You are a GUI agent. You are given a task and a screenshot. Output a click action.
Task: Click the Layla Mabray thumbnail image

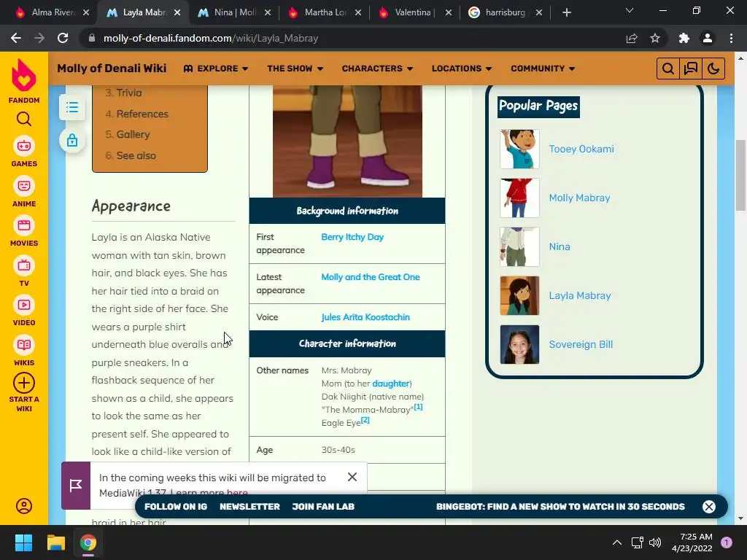click(x=519, y=295)
